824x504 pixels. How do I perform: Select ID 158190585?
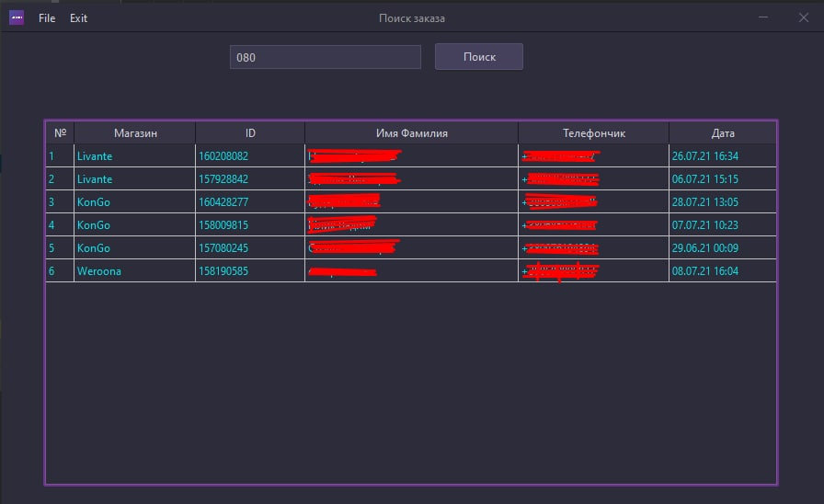coord(250,270)
